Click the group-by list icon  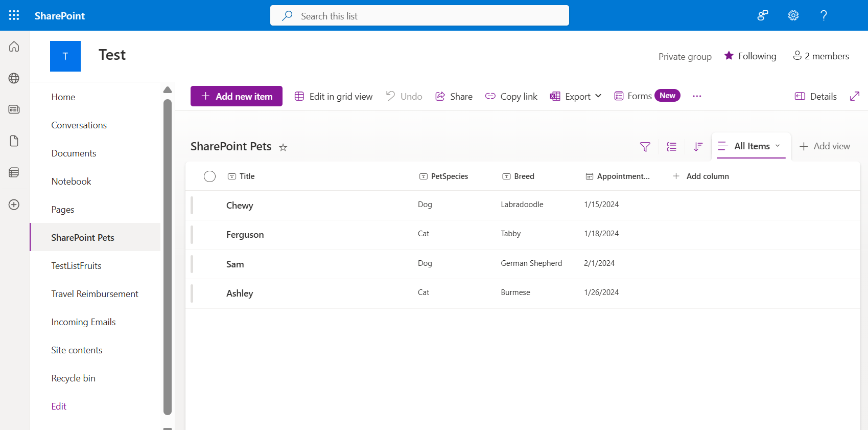(x=671, y=147)
